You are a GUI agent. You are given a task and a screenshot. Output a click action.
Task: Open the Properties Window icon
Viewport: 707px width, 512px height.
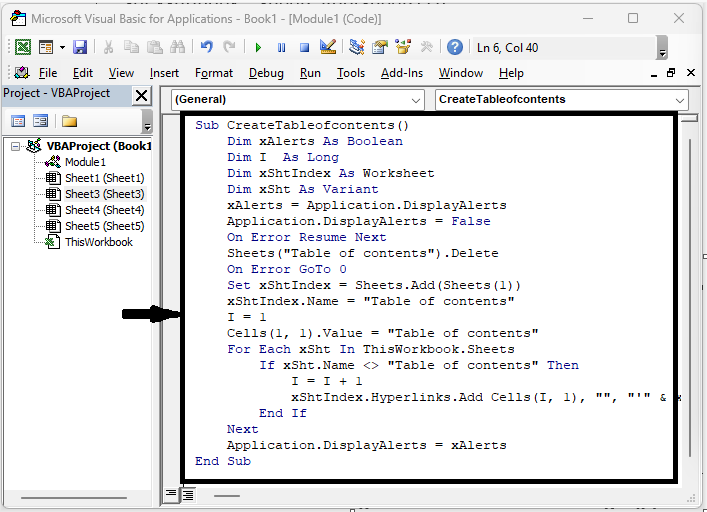tap(380, 47)
